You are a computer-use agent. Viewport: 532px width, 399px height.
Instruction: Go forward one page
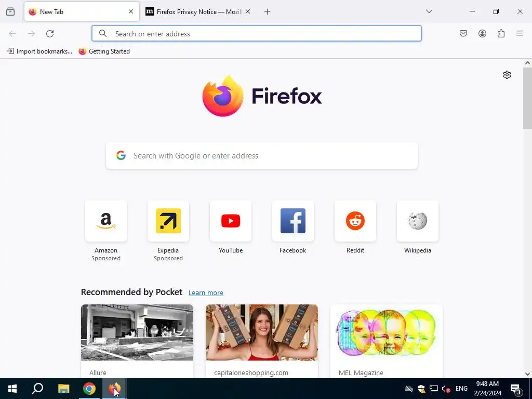(31, 34)
